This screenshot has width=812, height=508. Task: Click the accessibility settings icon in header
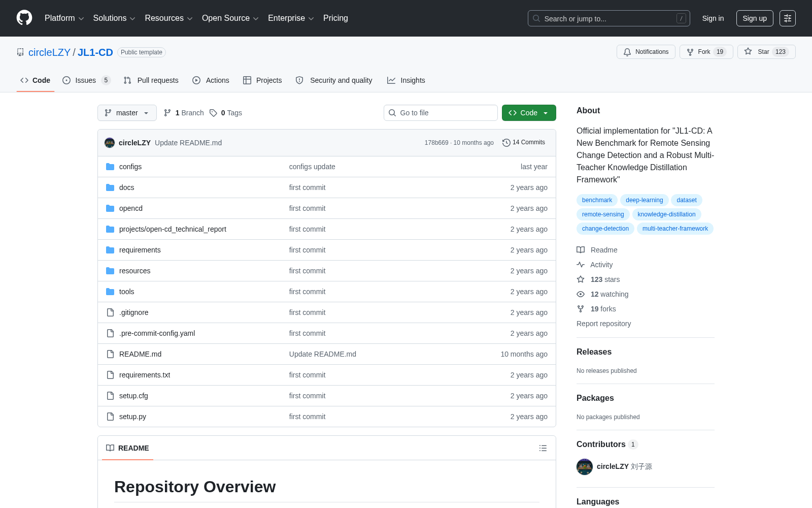click(x=788, y=18)
